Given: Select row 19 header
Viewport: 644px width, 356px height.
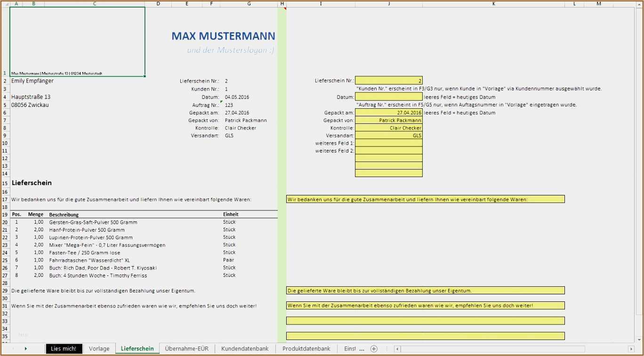Looking at the screenshot, I should coord(5,214).
